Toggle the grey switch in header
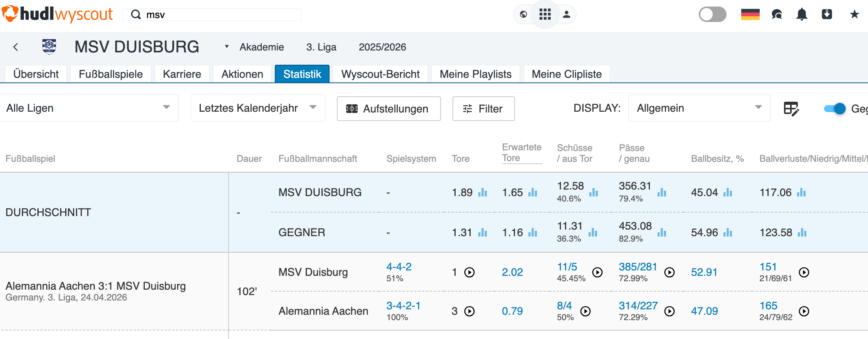The image size is (868, 339). click(713, 15)
